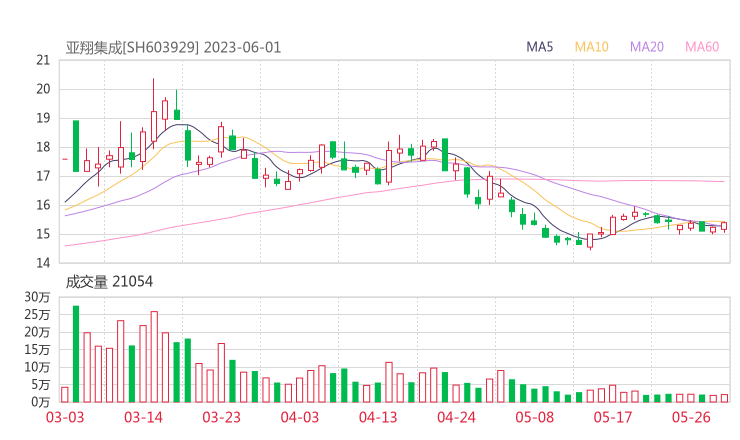
Task: Click the 18 price axis label
Action: point(43,147)
